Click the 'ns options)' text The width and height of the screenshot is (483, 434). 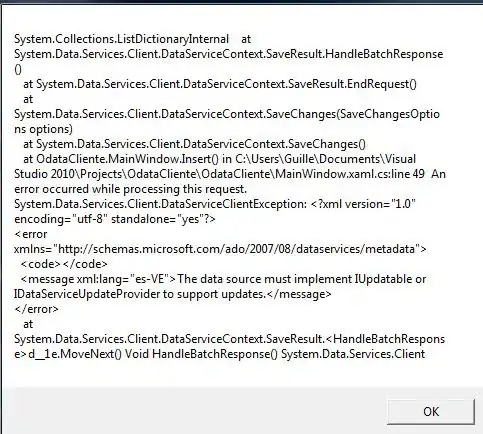[43, 129]
